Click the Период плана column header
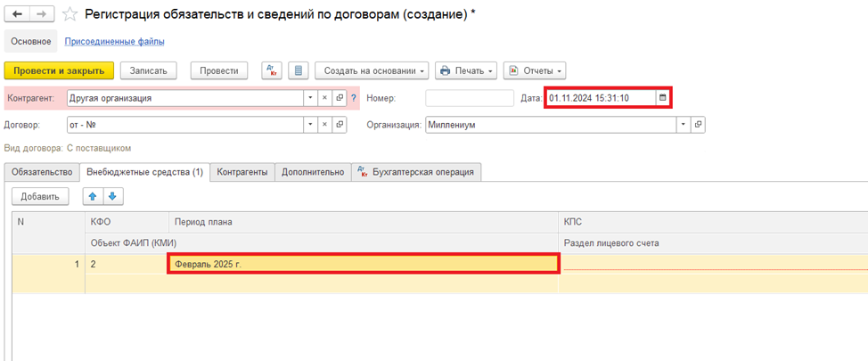Viewport: 868px width, 361px height. pyautogui.click(x=364, y=221)
